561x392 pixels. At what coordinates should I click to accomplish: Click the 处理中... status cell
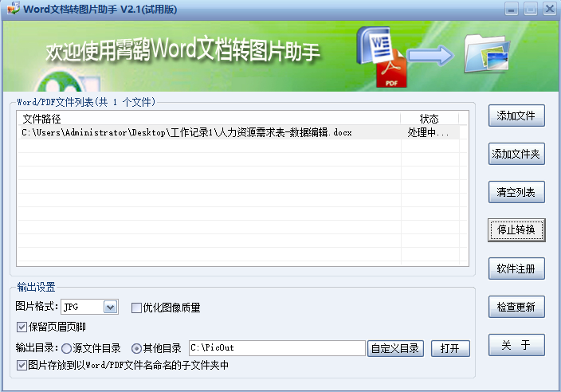(430, 133)
